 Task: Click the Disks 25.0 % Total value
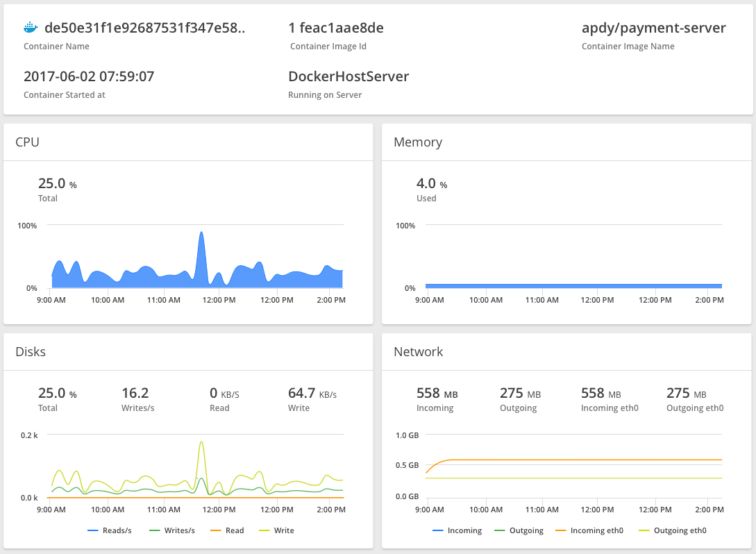click(x=58, y=394)
